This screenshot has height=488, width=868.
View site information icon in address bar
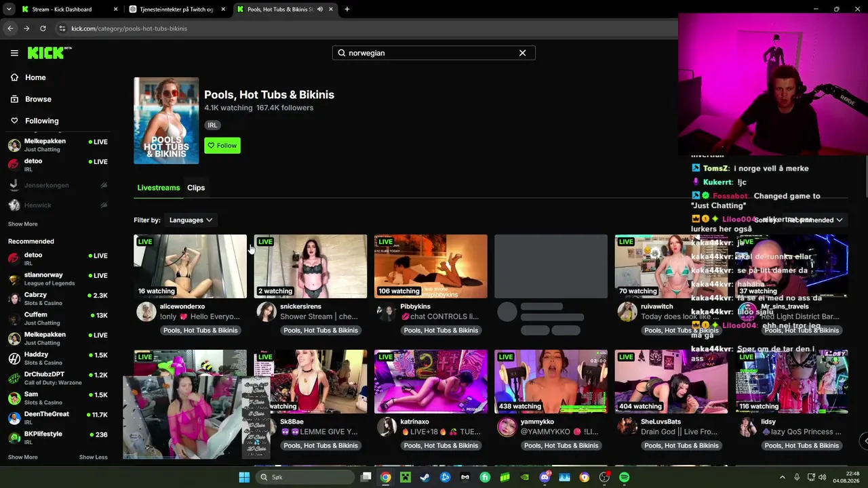[62, 28]
